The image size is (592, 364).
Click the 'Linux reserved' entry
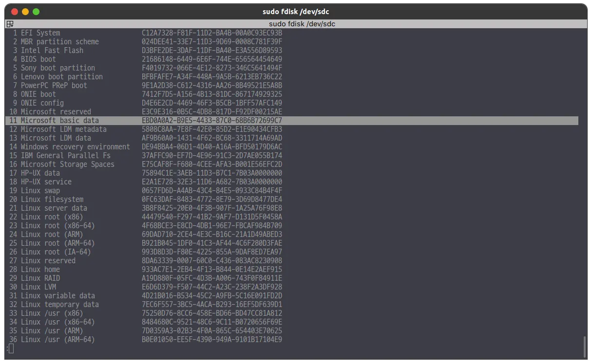pos(48,261)
